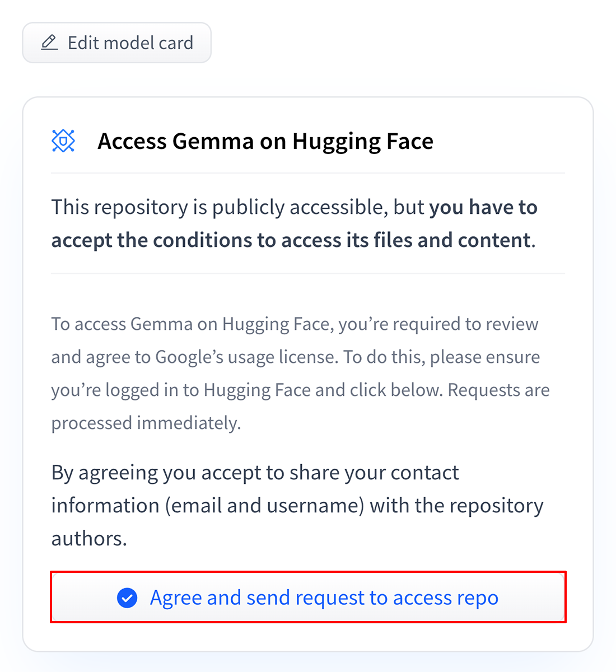Click the blue gated-access shield icon
616x672 pixels.
(63, 141)
